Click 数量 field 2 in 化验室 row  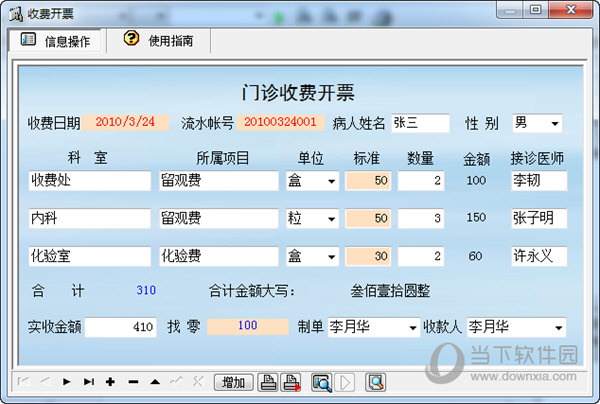[421, 256]
